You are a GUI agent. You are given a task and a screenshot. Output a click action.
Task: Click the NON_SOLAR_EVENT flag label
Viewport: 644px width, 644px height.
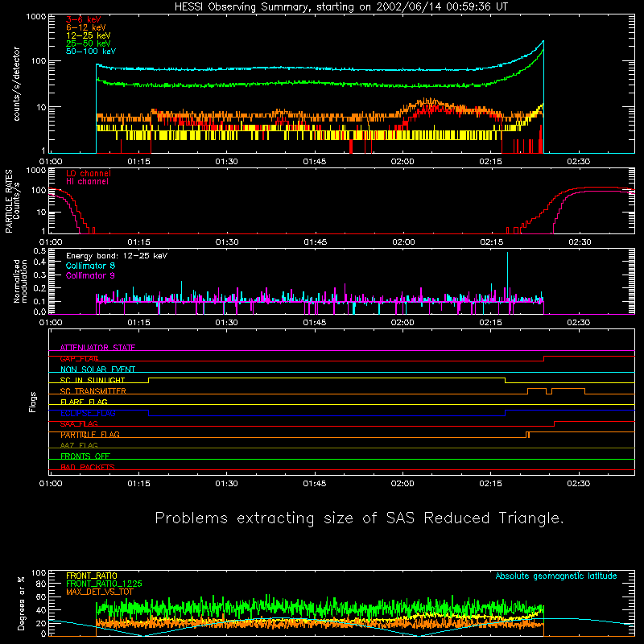(x=97, y=369)
